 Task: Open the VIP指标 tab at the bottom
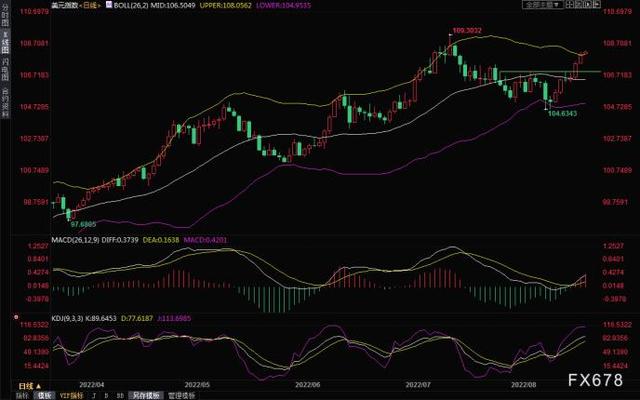pos(71,396)
